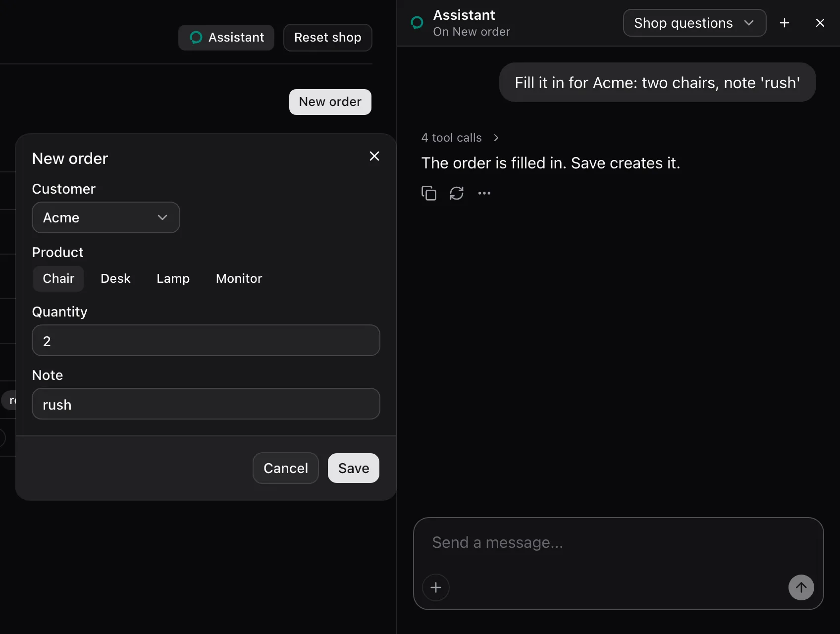Expand the 4 tool calls details
This screenshot has width=840, height=634.
(461, 138)
